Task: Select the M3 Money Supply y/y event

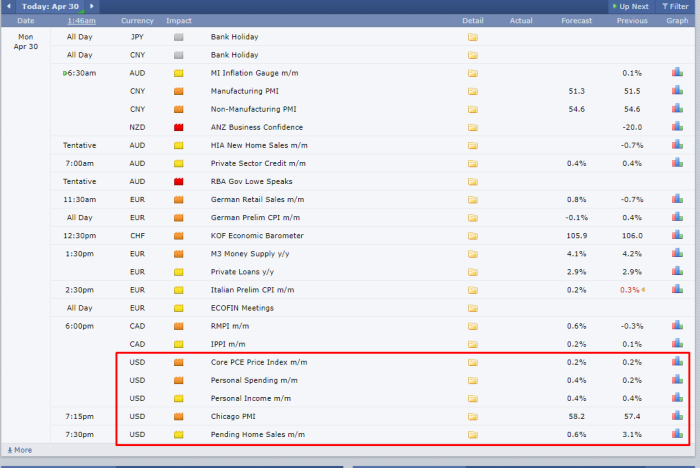Action: [x=250, y=254]
